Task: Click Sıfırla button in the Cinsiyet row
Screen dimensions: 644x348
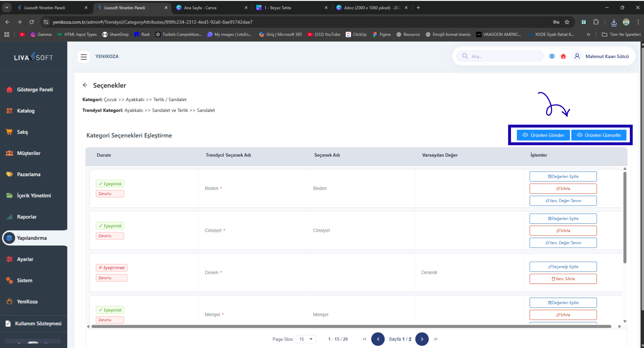Action: [x=563, y=231]
